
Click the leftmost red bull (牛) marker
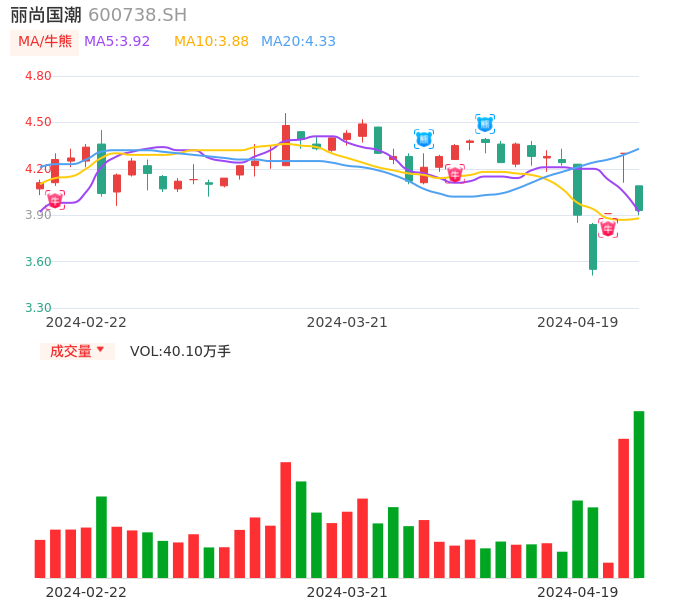coord(55,200)
